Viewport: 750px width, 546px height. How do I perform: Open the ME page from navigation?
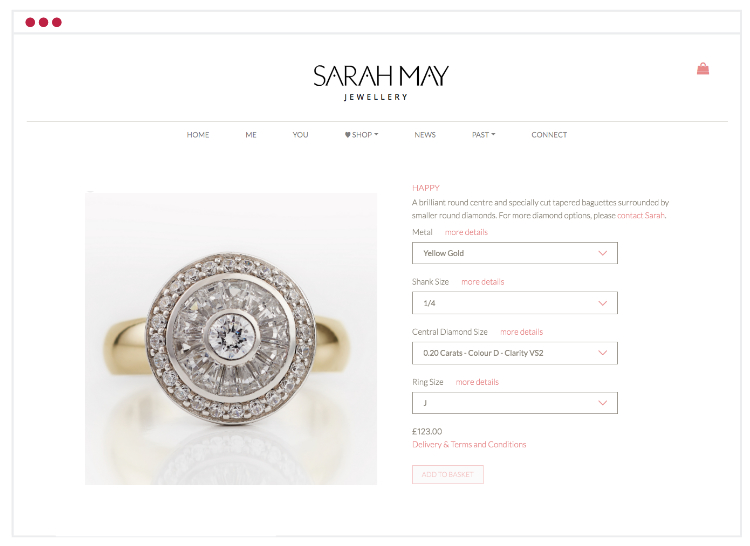251,135
